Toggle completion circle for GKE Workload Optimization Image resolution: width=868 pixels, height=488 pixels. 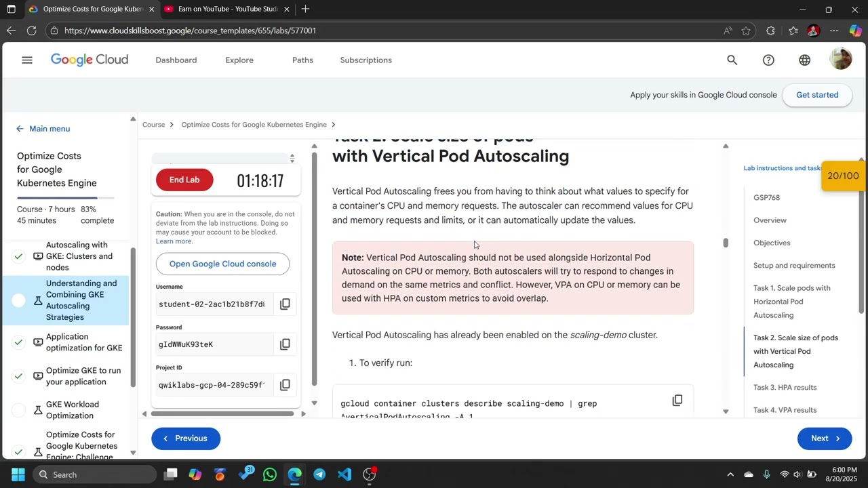pos(19,410)
